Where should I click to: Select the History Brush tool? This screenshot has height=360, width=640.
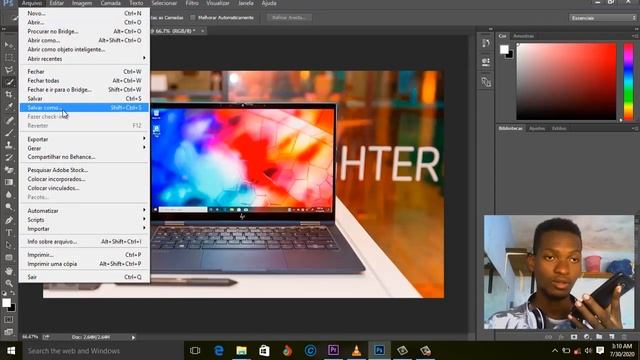click(x=9, y=158)
